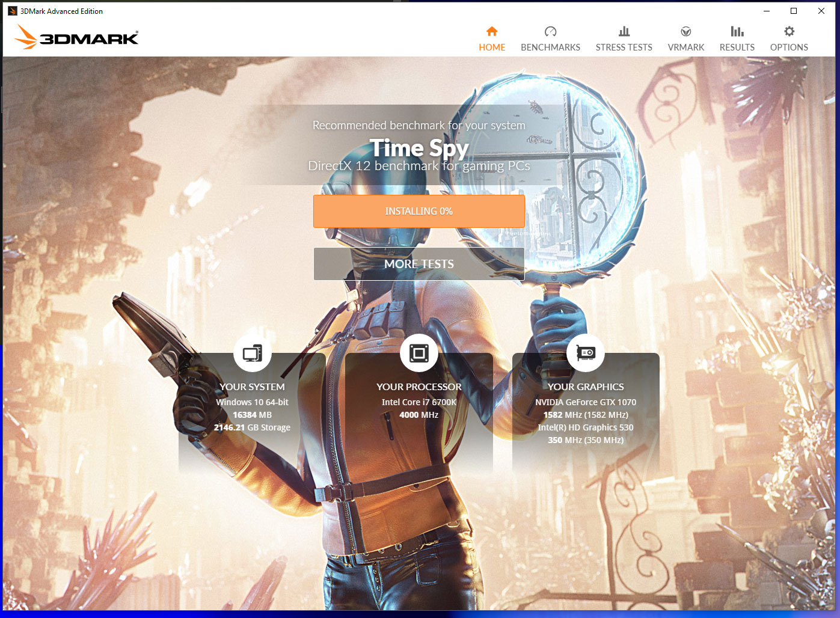Viewport: 840px width, 618px height.
Task: Click the INSTALLING 0% button
Action: tap(419, 211)
